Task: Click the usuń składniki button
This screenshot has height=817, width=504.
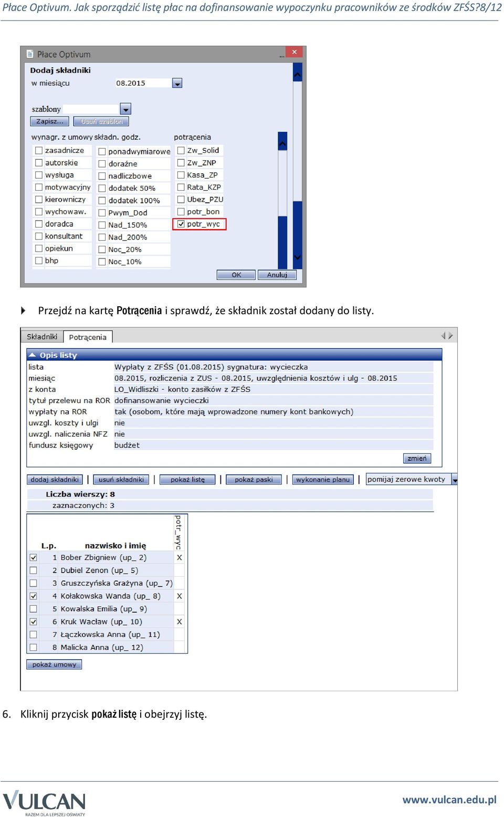Action: coord(121,479)
